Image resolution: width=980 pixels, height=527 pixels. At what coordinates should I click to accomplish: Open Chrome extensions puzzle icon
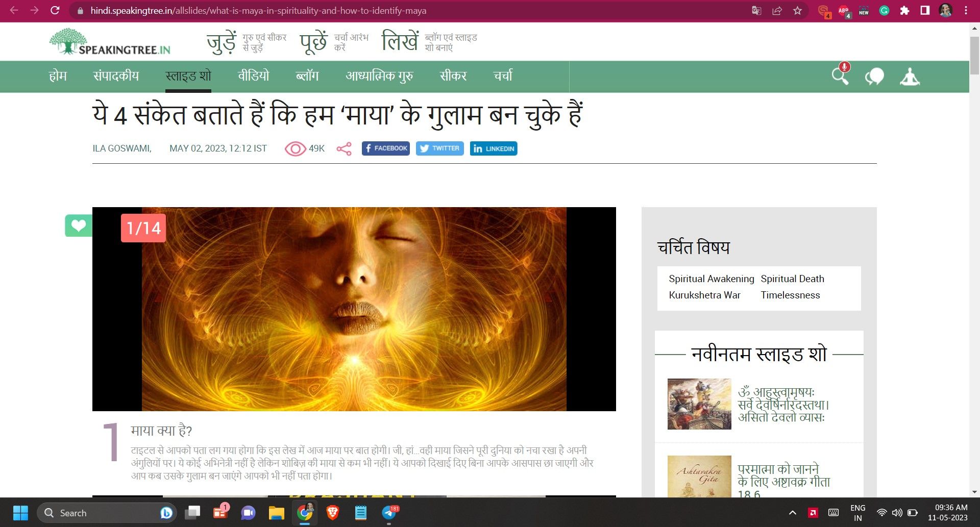pyautogui.click(x=904, y=11)
